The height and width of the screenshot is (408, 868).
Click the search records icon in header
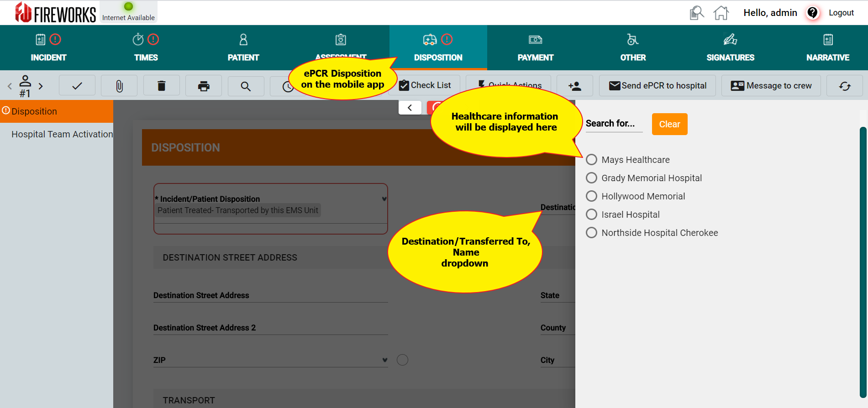pos(697,13)
